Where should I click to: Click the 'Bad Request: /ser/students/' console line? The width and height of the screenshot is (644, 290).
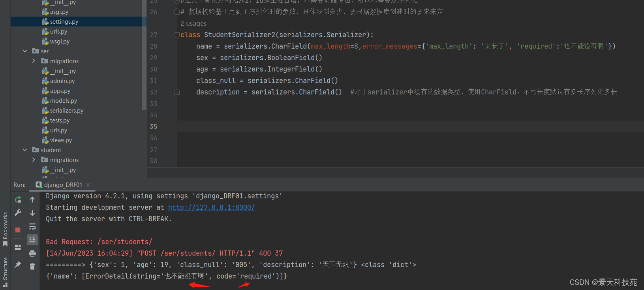point(99,242)
